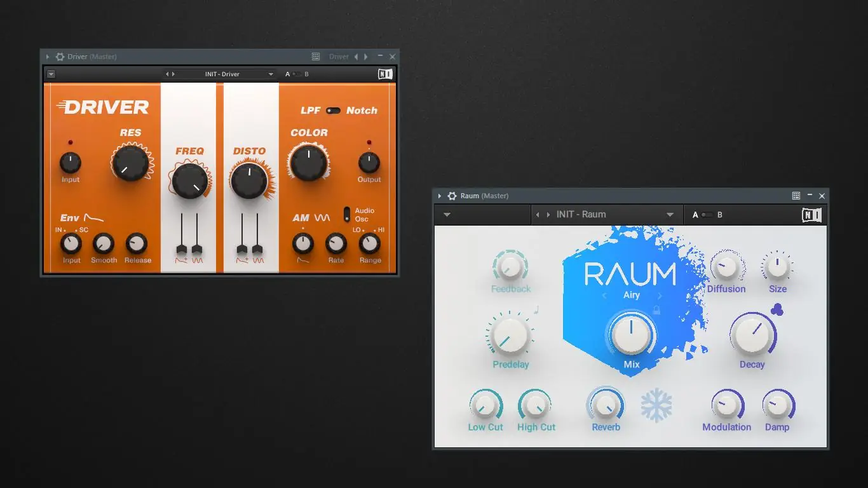Expand the Driver window title menu arrow
The width and height of the screenshot is (868, 488).
(x=48, y=57)
